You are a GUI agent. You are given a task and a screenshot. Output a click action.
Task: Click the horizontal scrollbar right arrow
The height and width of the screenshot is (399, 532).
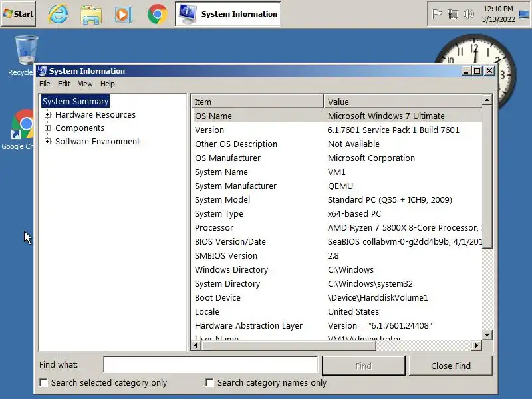477,346
